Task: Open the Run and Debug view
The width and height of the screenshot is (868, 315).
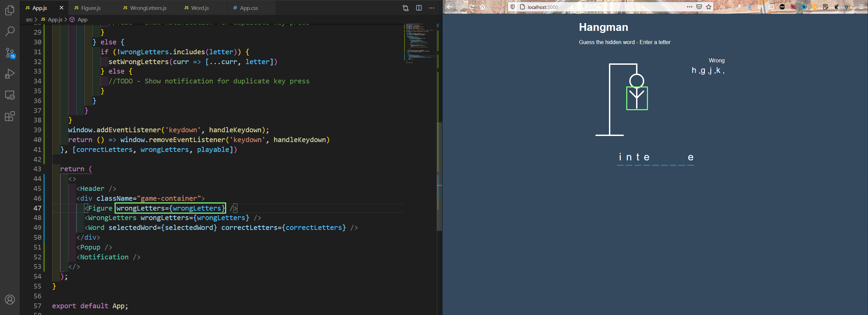Action: 10,74
